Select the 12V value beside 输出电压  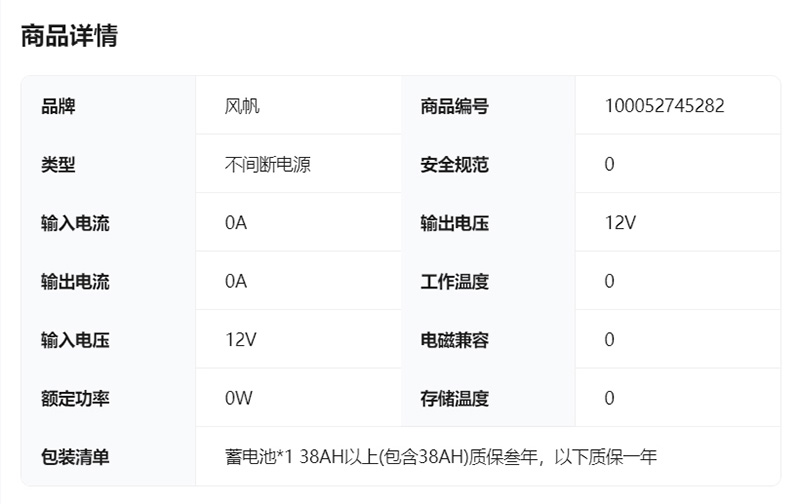tap(620, 223)
